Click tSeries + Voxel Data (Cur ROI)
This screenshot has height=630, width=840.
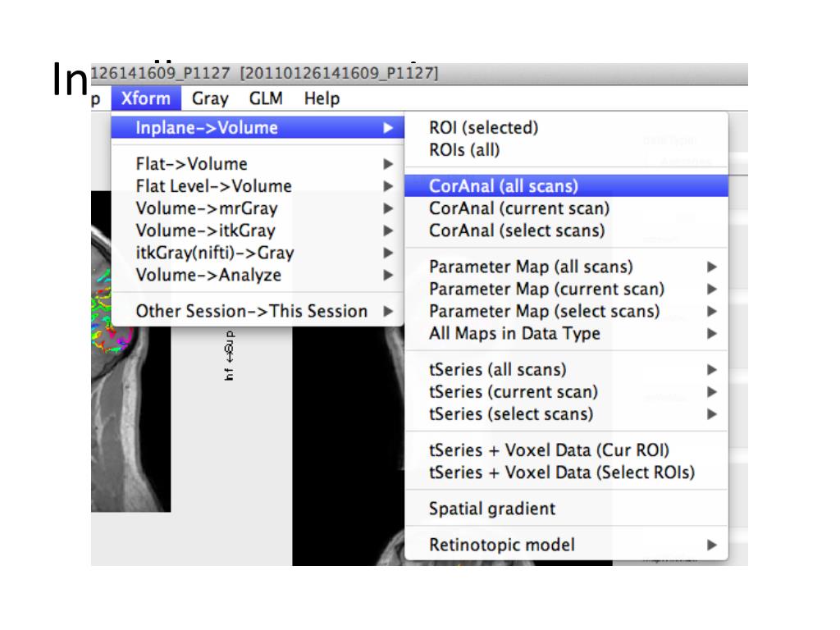[566, 450]
